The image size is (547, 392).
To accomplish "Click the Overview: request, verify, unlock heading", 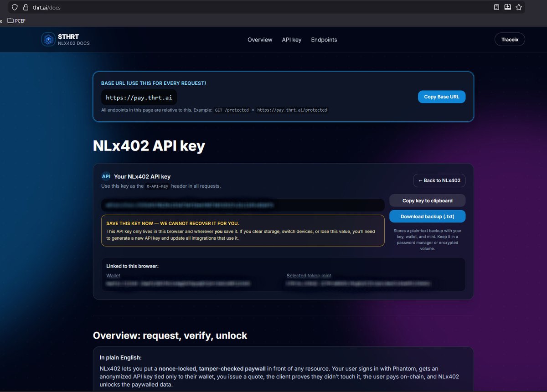I will [x=170, y=335].
